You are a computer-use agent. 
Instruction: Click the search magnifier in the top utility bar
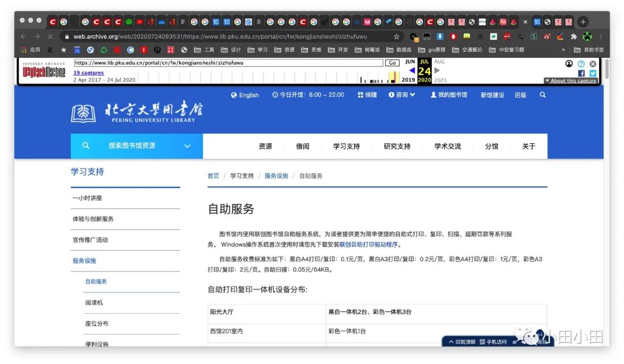(543, 95)
